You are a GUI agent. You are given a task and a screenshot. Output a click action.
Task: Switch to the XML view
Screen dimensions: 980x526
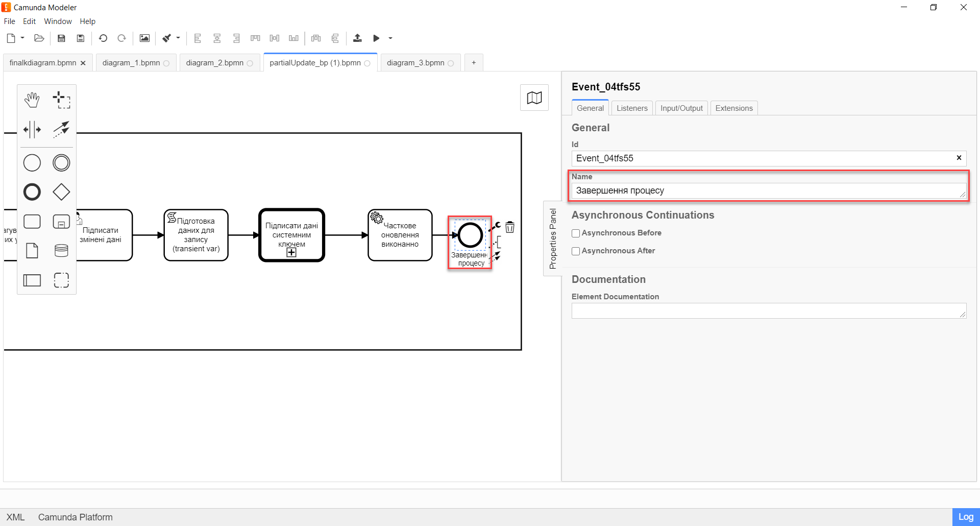click(15, 517)
